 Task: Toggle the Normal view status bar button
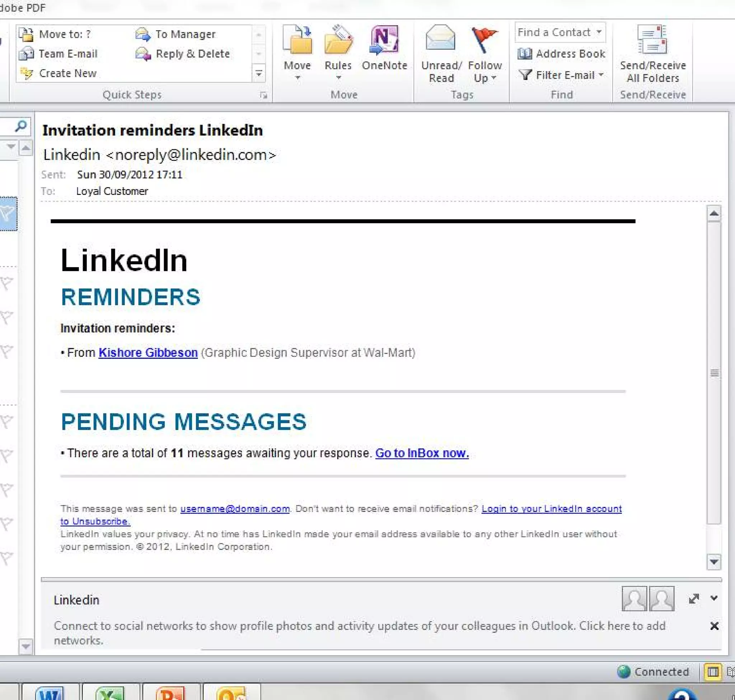[x=713, y=672]
